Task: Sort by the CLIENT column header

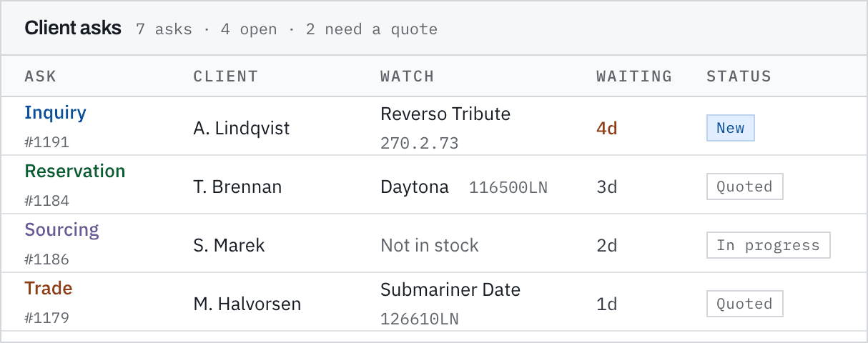Action: point(226,76)
